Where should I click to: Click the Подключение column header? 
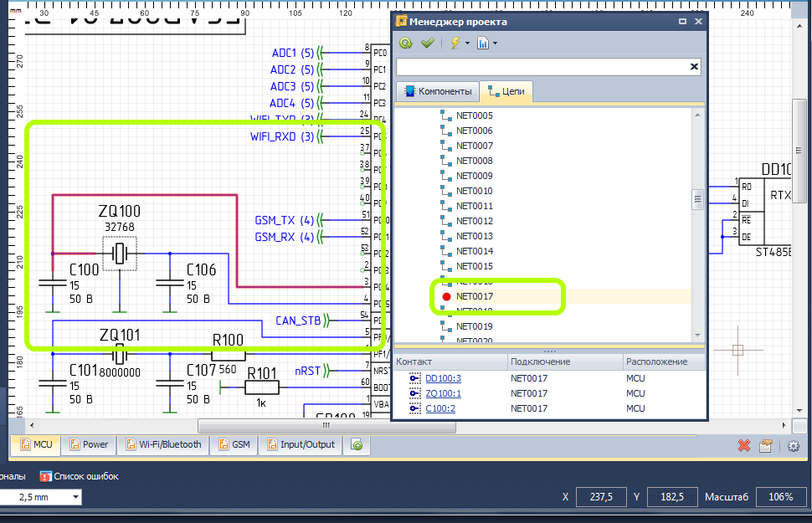click(x=566, y=361)
